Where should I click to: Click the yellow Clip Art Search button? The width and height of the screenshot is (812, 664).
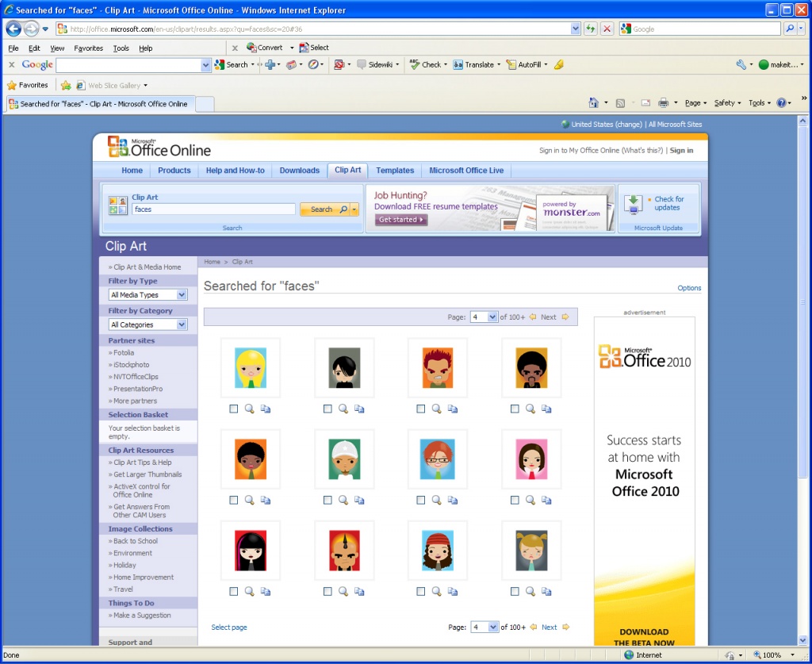coord(326,209)
